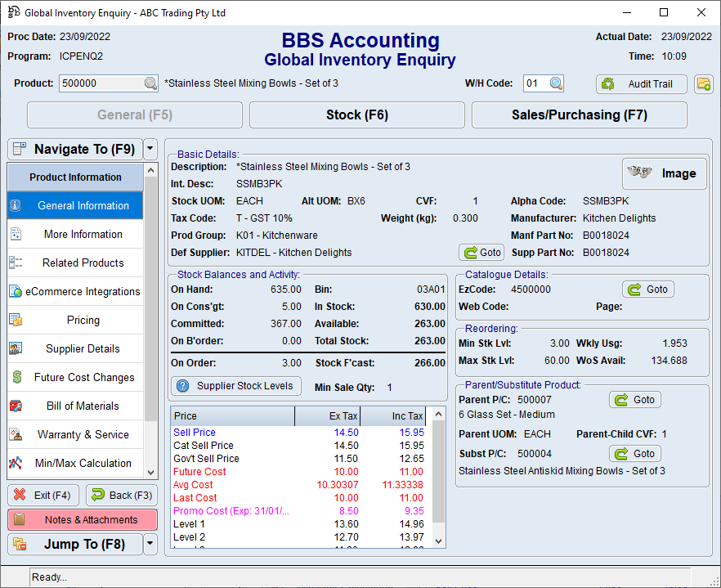721x588 pixels.
Task: Click Goto next to Parent P/C
Action: pyautogui.click(x=635, y=400)
